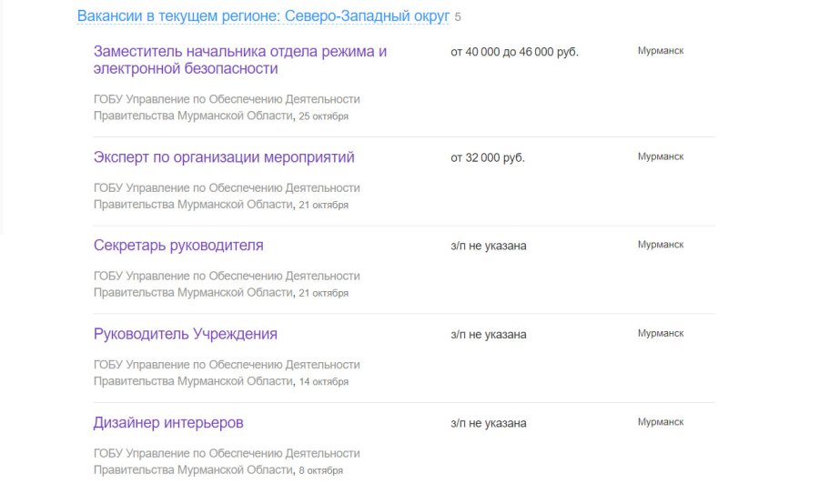Click the vacancy count number 5

coord(458,18)
